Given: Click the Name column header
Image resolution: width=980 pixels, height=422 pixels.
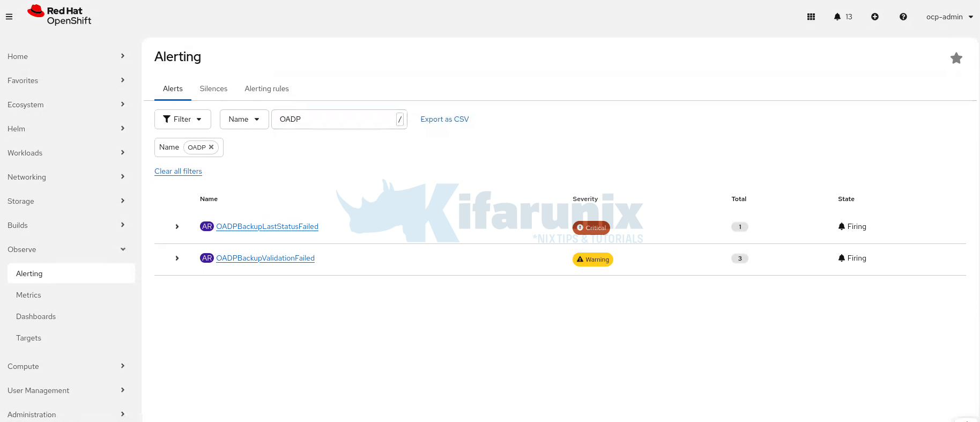Looking at the screenshot, I should coord(209,199).
